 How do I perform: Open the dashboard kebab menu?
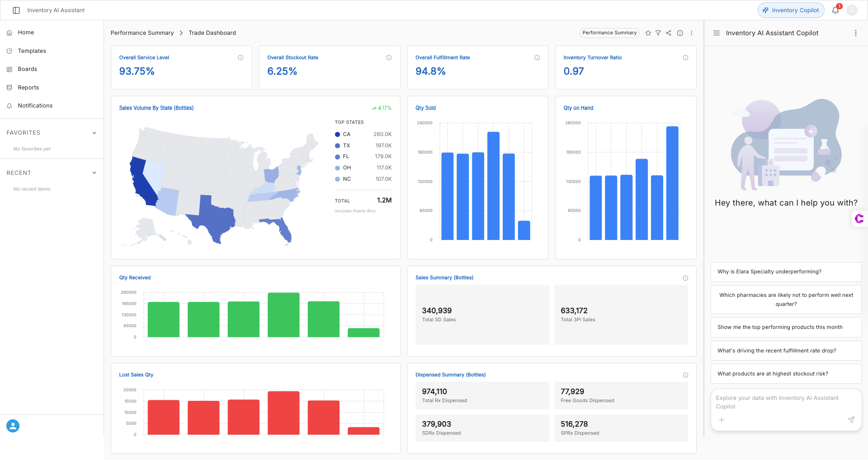pyautogui.click(x=691, y=33)
